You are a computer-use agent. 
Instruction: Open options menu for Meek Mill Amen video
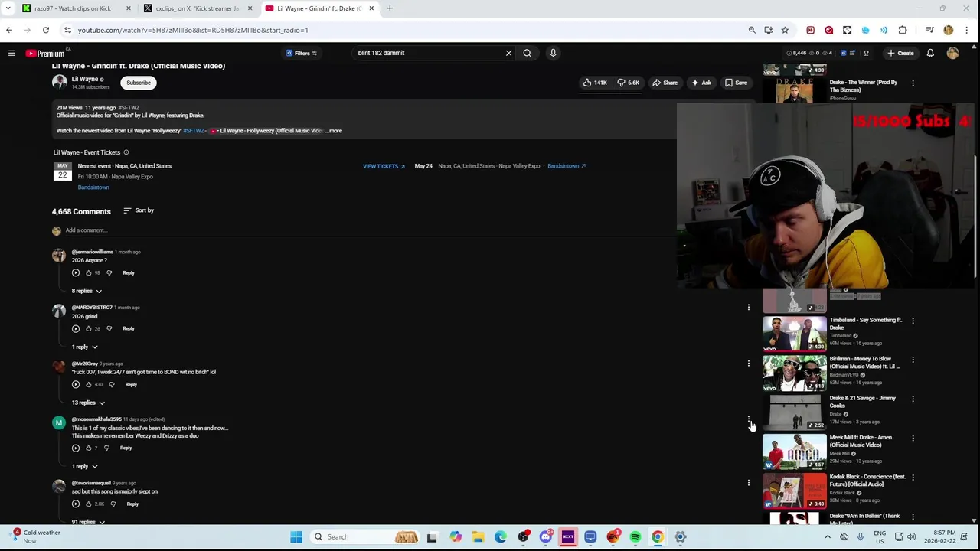point(913,439)
